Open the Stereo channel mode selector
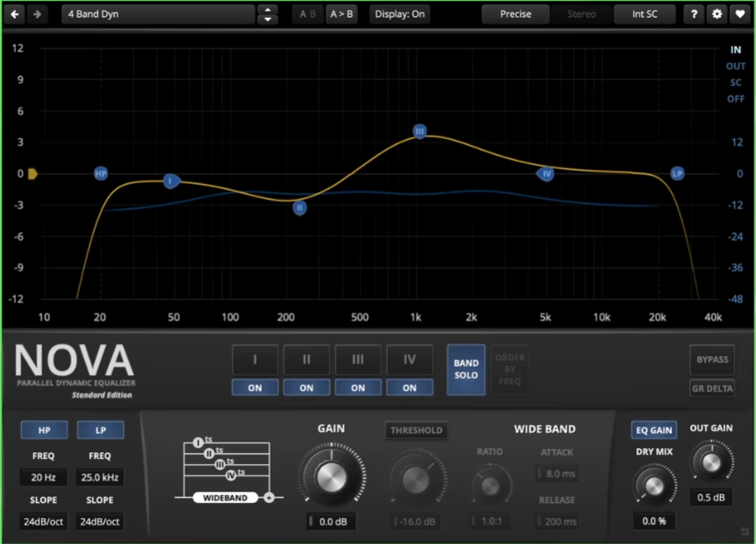 [x=582, y=14]
